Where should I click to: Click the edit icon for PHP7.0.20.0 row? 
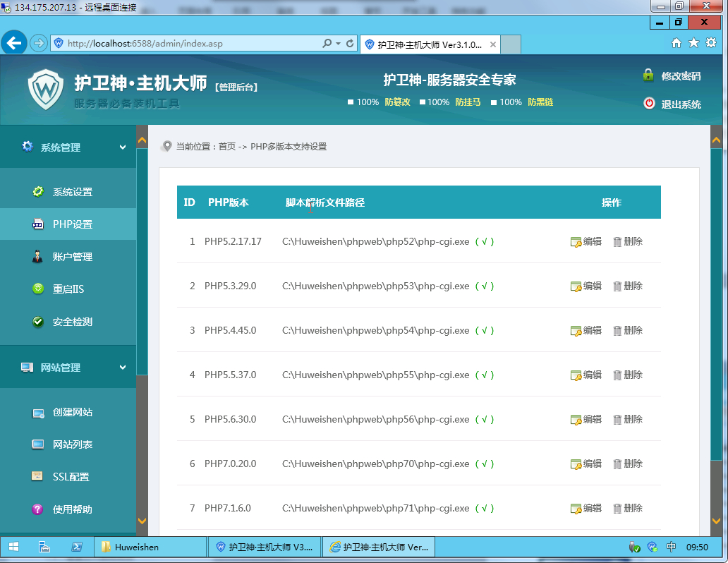click(576, 464)
